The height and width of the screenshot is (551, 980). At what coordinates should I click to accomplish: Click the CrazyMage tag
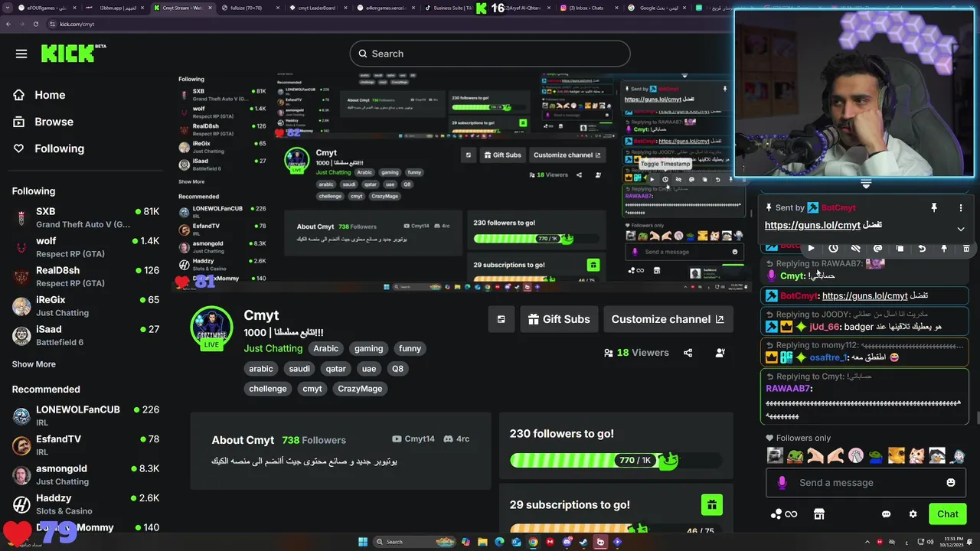tap(360, 389)
